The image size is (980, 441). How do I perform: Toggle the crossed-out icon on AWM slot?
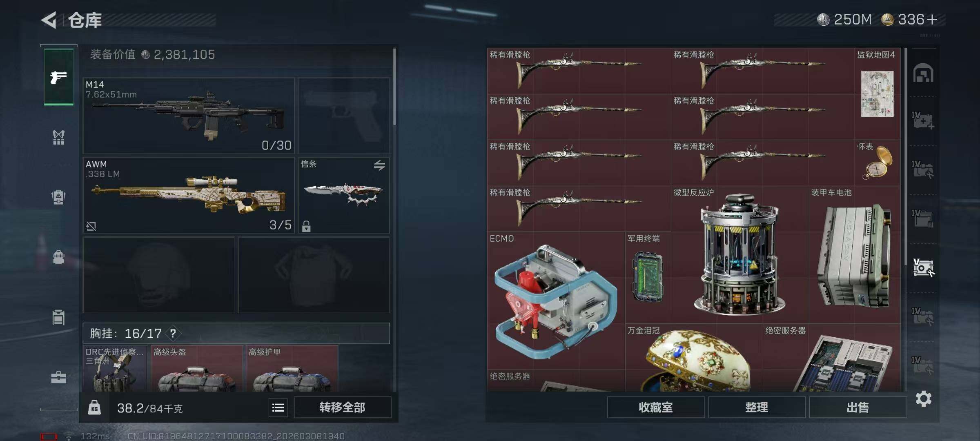pyautogui.click(x=91, y=226)
